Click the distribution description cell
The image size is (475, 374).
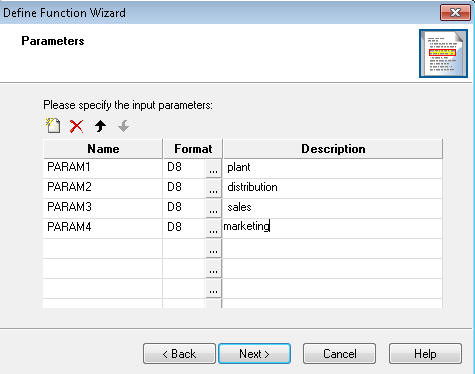(332, 188)
